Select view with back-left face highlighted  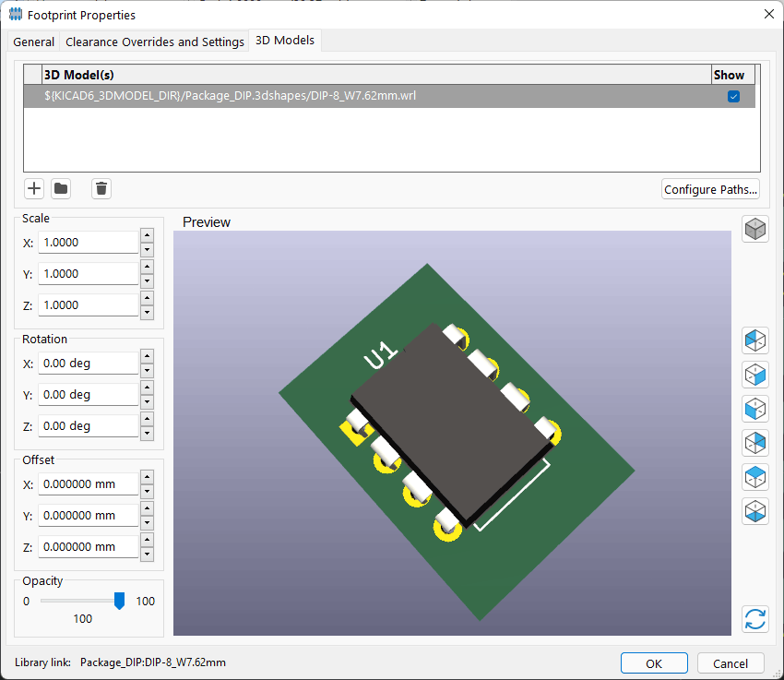tap(755, 340)
